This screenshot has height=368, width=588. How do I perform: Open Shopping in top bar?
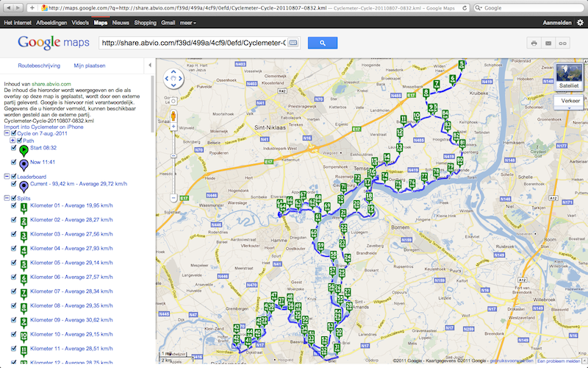click(x=145, y=23)
